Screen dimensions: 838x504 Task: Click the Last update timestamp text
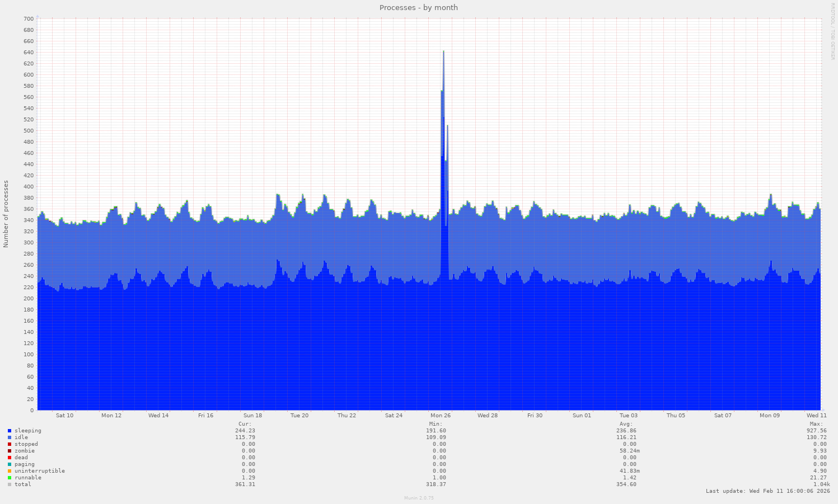click(x=767, y=491)
